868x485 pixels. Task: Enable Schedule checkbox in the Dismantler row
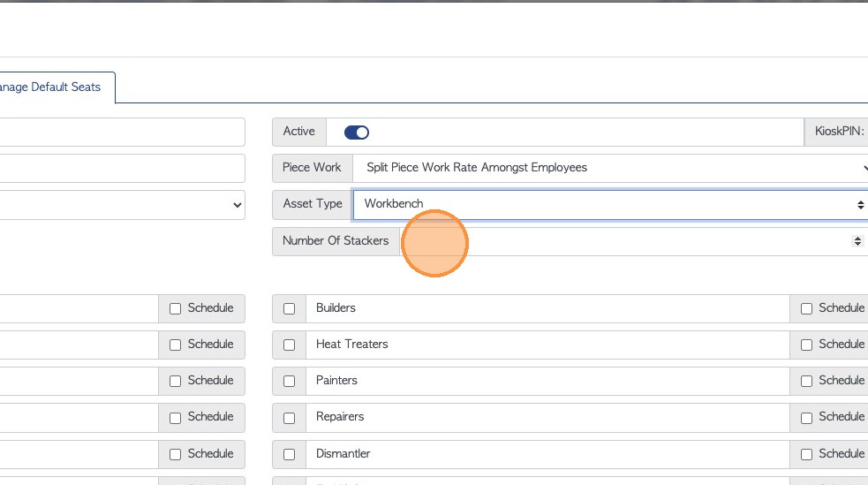(x=806, y=454)
